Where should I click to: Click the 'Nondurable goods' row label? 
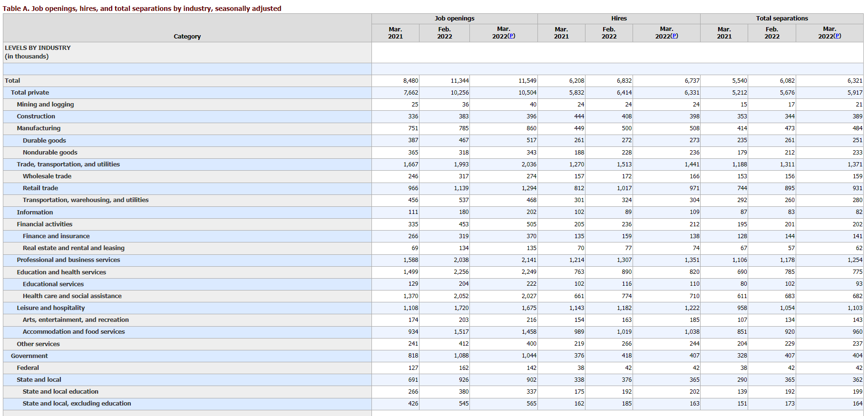pyautogui.click(x=50, y=153)
